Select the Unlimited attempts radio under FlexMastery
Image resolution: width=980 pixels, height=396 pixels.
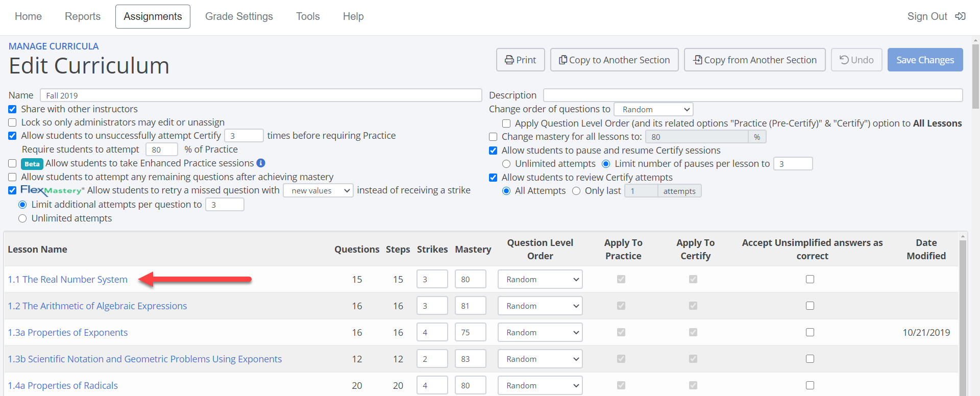tap(22, 218)
